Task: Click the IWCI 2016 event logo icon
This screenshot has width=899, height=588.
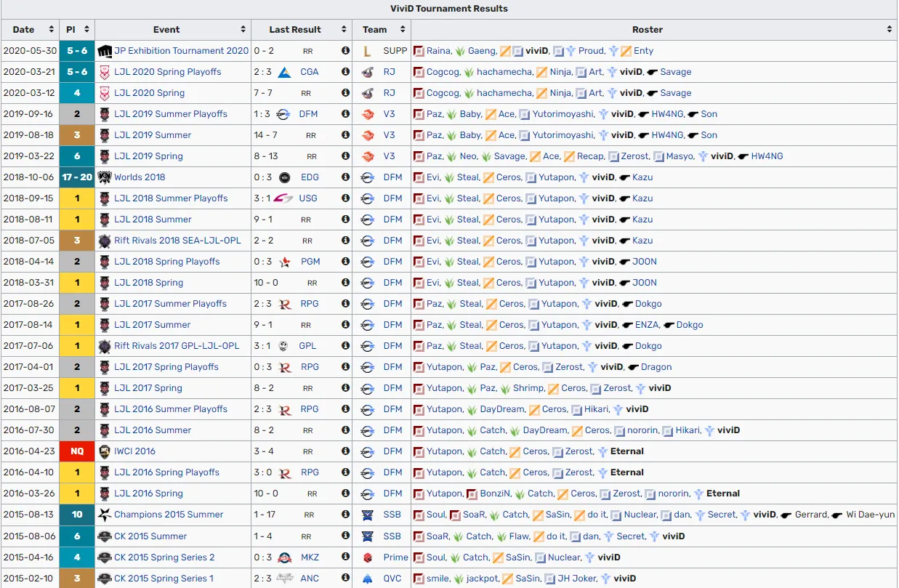Action: coord(105,451)
